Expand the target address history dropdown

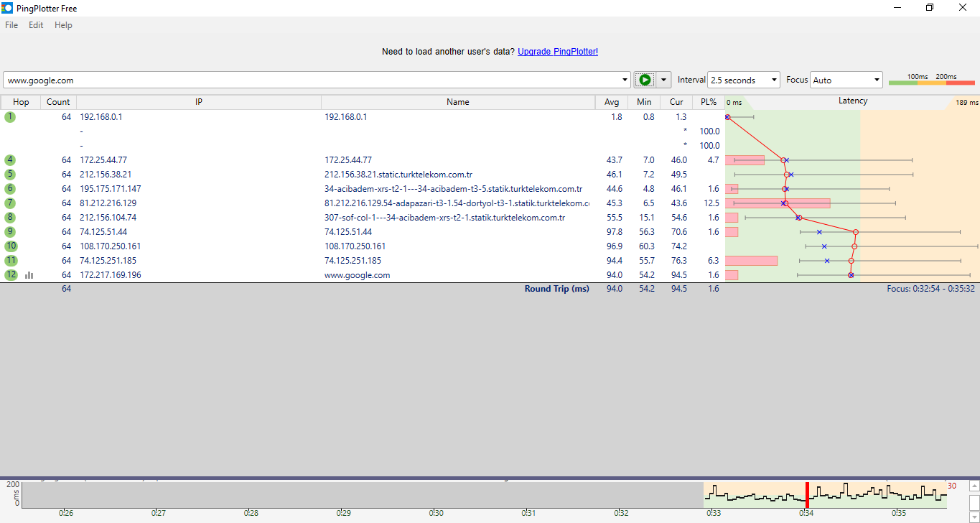coord(625,80)
